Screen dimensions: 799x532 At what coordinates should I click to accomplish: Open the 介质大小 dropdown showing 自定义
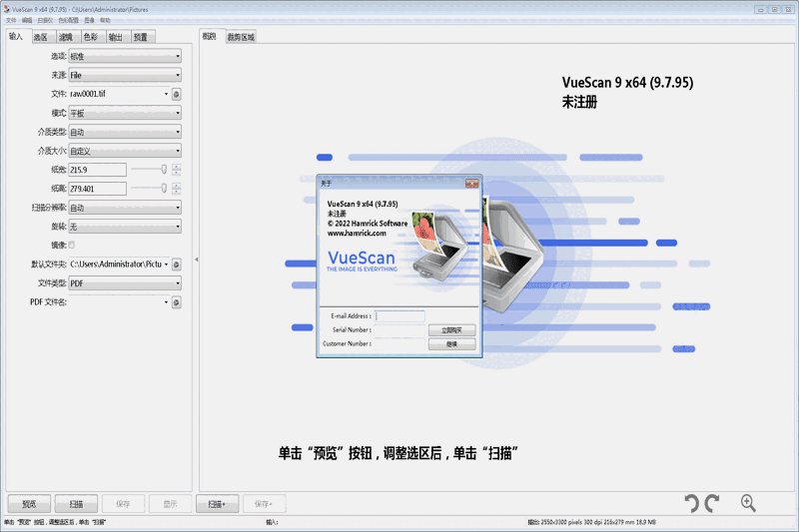tap(125, 151)
